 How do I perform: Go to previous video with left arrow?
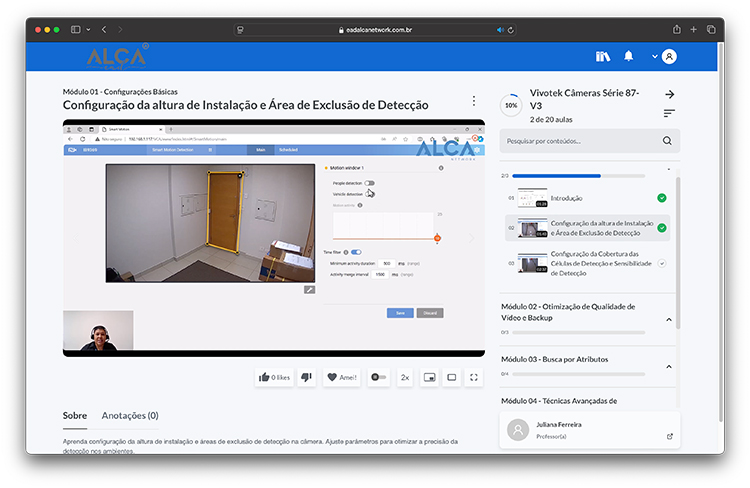pyautogui.click(x=76, y=238)
